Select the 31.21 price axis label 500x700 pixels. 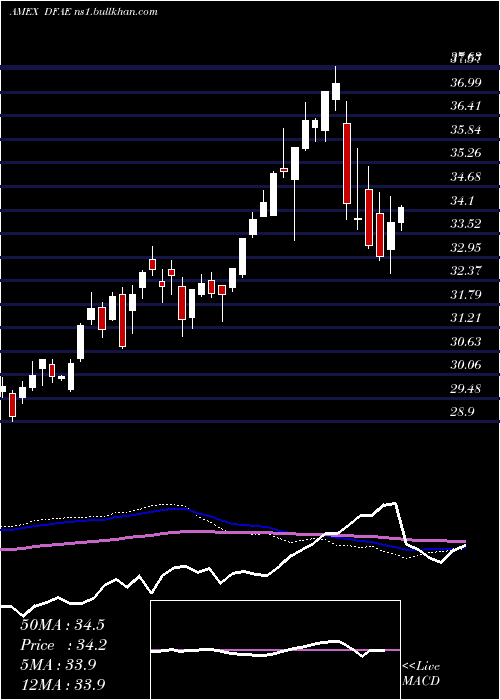click(x=466, y=318)
